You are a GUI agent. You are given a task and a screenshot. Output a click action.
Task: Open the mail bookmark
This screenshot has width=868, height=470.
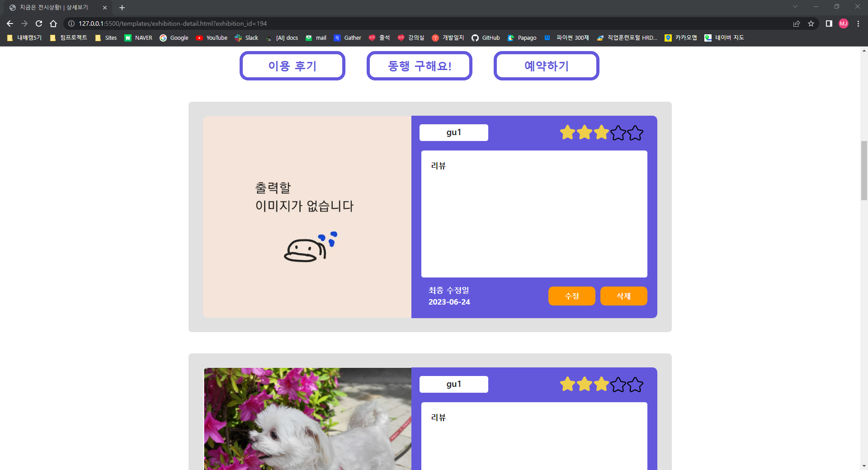pos(316,38)
